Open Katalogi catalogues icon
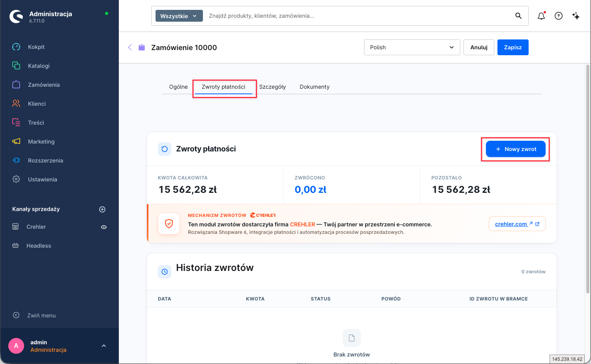The width and height of the screenshot is (591, 364). [x=16, y=66]
